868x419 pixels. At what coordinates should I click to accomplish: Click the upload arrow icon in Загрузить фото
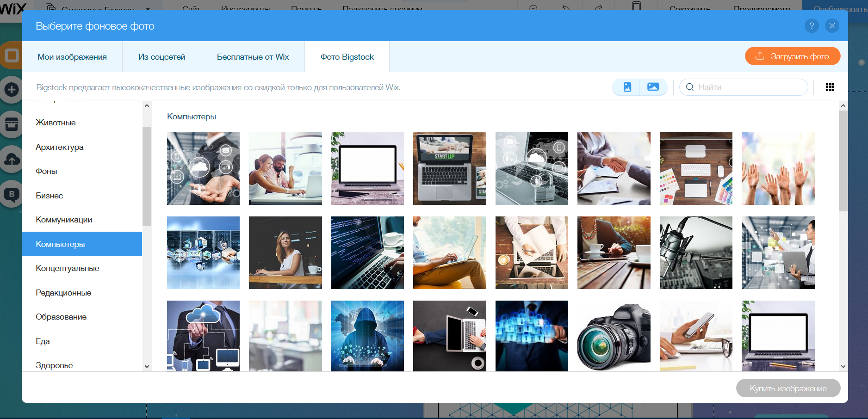click(x=760, y=56)
